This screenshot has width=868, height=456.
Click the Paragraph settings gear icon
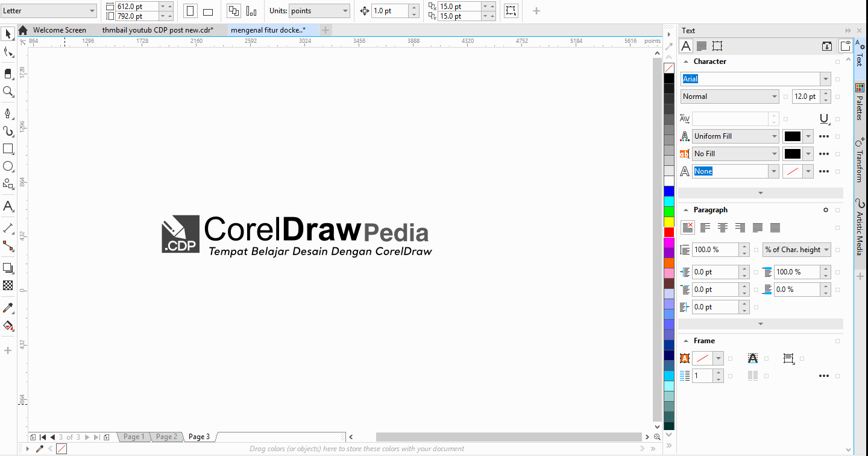click(x=826, y=210)
